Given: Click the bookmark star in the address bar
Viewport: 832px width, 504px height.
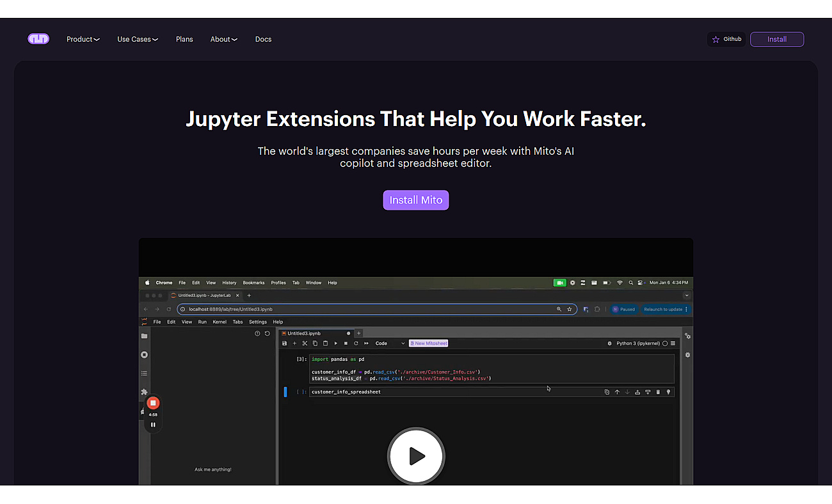Looking at the screenshot, I should [570, 309].
